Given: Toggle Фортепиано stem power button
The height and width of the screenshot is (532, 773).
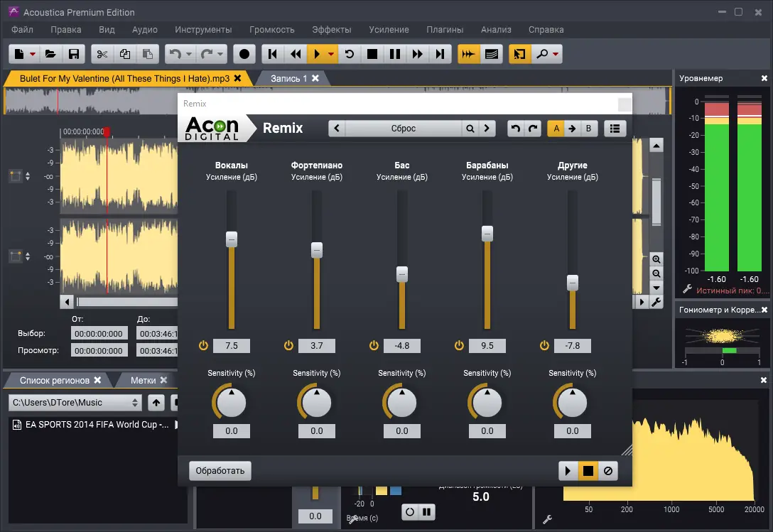Looking at the screenshot, I should click(288, 346).
